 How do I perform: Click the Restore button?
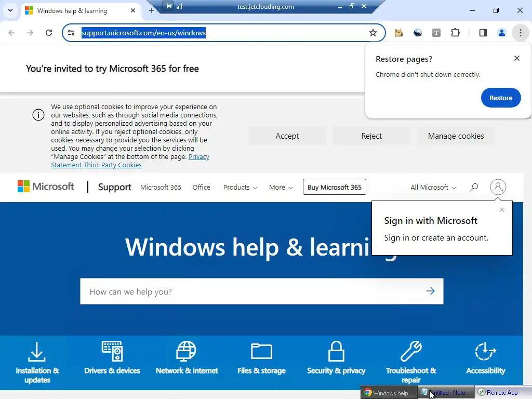coord(501,98)
